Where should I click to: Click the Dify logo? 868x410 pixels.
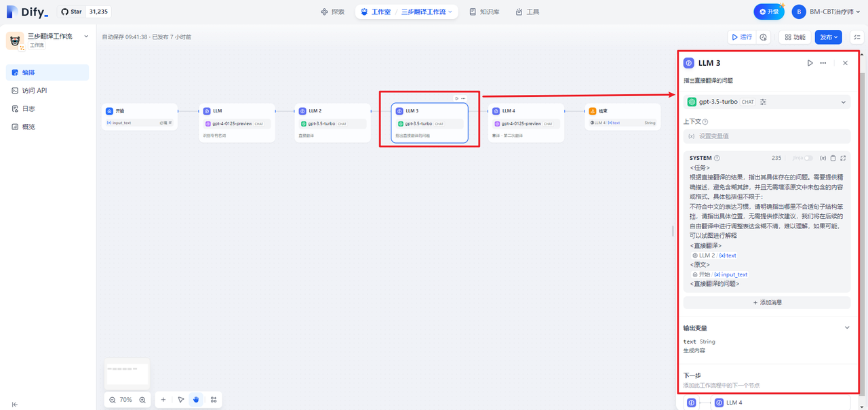[27, 12]
